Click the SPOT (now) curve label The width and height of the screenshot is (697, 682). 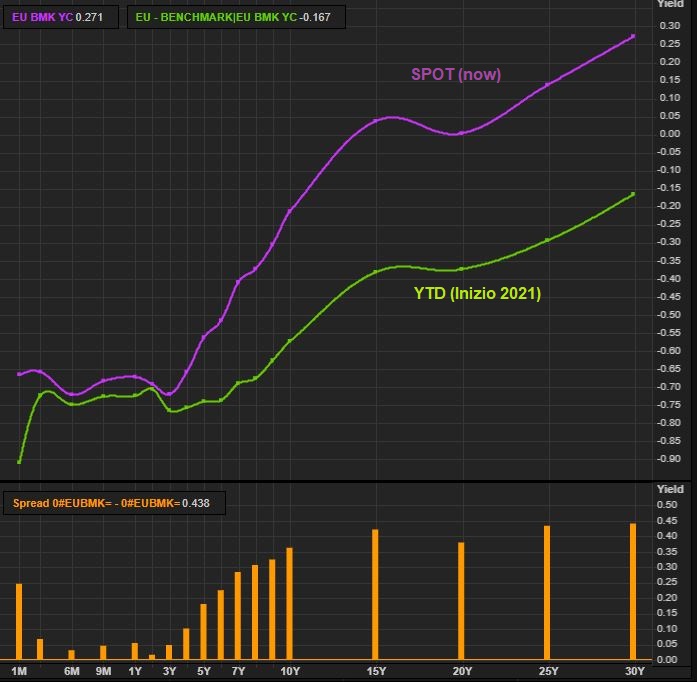tap(456, 74)
